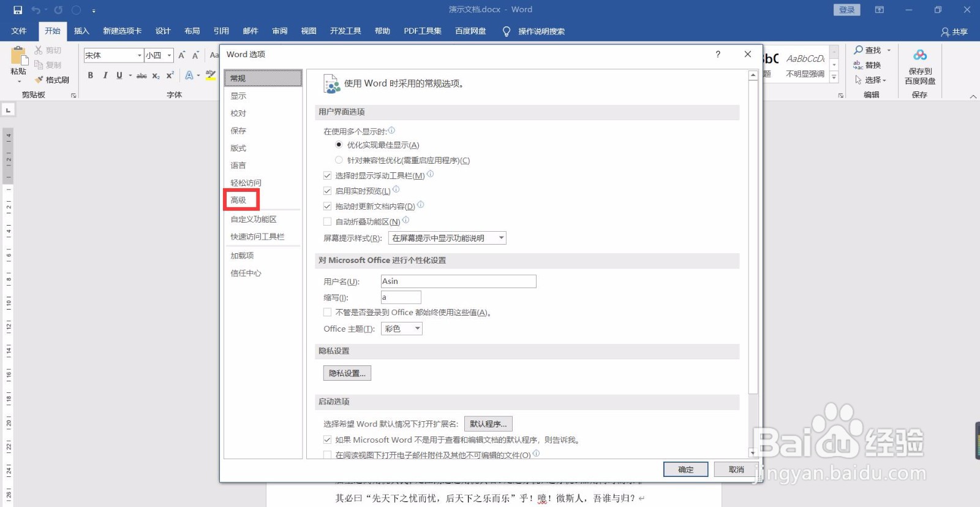Click the help question mark in dialog
This screenshot has width=980, height=507.
718,55
